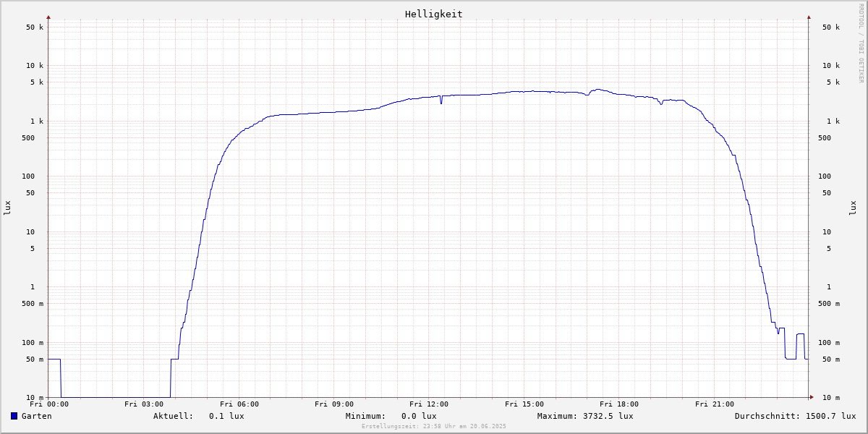This screenshot has width=868, height=434.
Task: Click the red arrow at time axis end
Action: [812, 397]
